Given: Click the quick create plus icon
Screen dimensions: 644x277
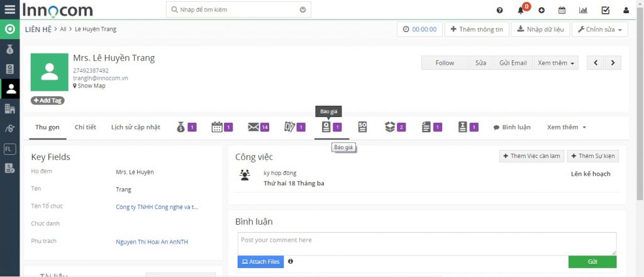Looking at the screenshot, I should (x=541, y=10).
